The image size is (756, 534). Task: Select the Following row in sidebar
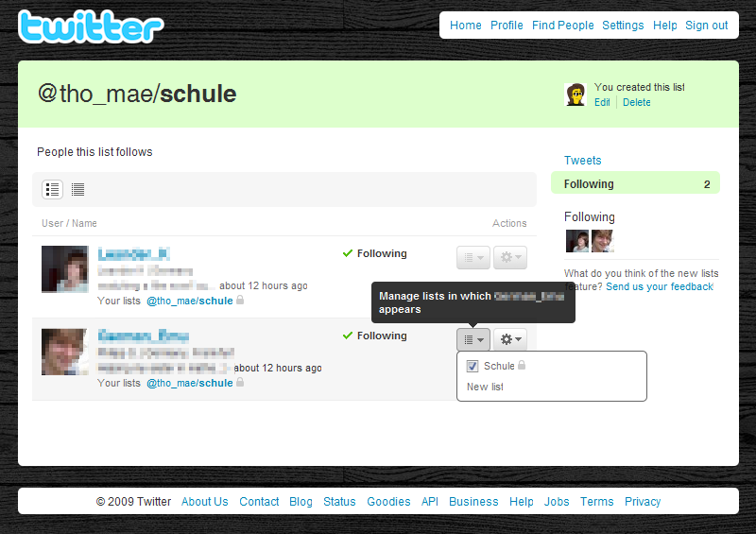click(x=635, y=183)
